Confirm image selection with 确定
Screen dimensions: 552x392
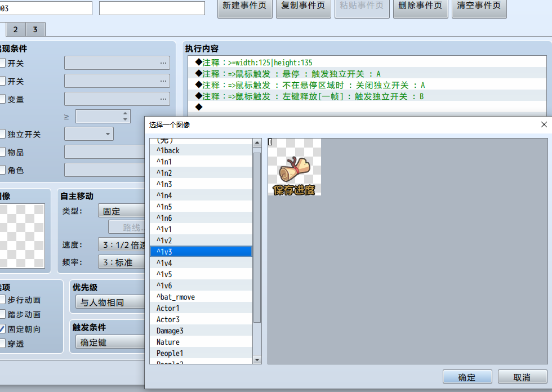[x=467, y=377]
